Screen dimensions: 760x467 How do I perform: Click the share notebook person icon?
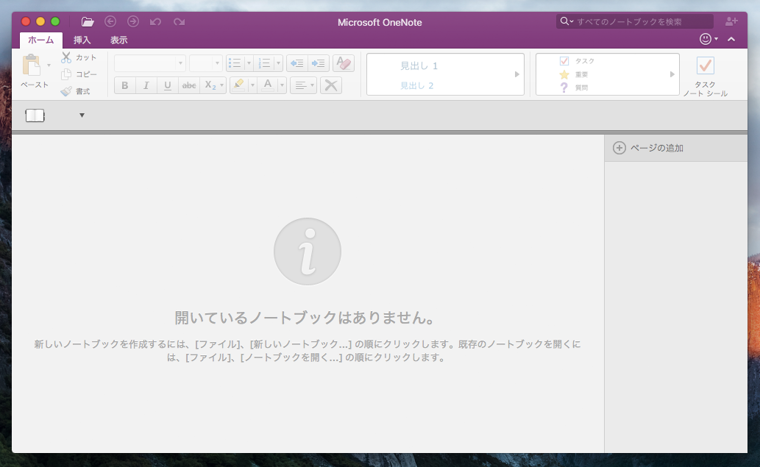[x=731, y=21]
